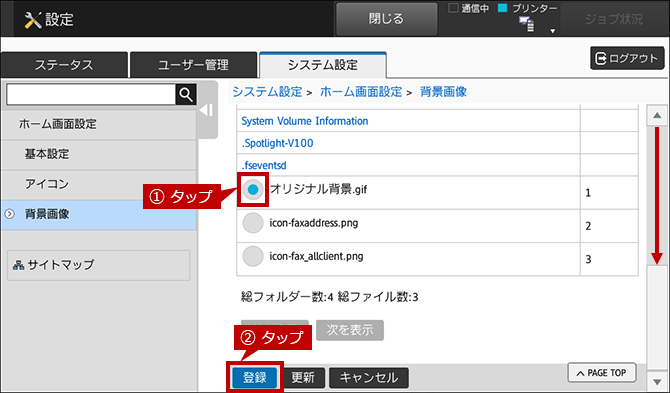Click the サイトマップ link in the sidebar
The width and height of the screenshot is (670, 393).
98,265
